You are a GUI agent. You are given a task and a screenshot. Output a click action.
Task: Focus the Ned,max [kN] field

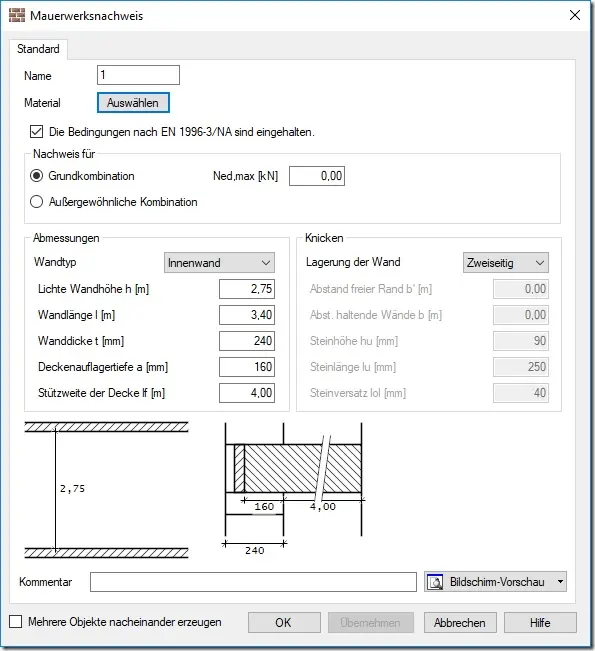[x=317, y=176]
